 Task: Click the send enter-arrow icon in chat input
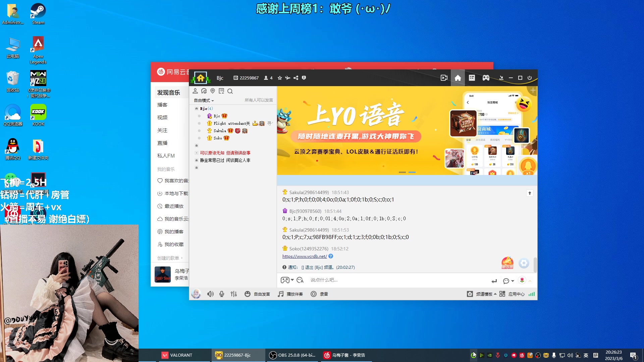click(x=494, y=281)
